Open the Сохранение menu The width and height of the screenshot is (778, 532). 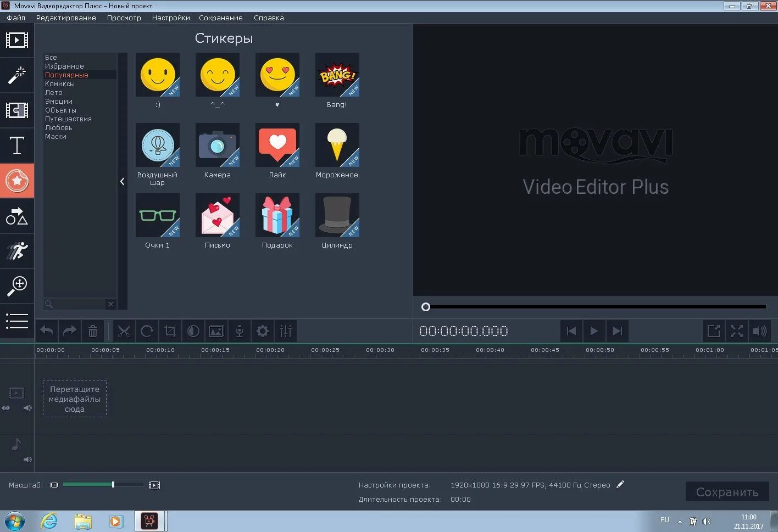(x=221, y=18)
